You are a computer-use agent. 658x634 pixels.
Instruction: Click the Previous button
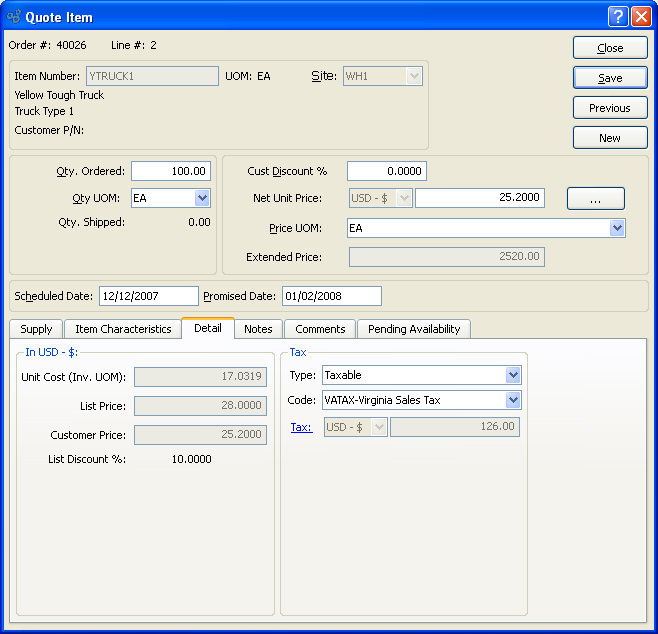tap(609, 108)
